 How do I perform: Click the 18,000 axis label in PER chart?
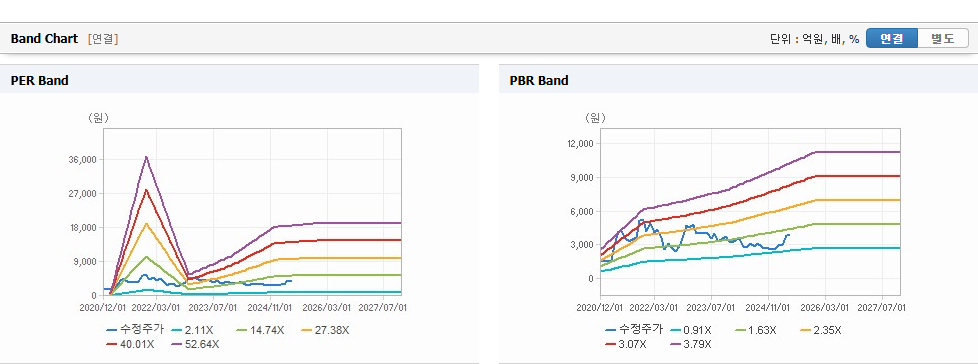point(85,228)
